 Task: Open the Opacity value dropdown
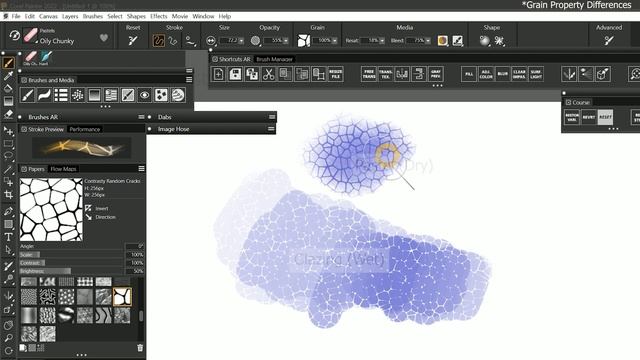[286, 40]
